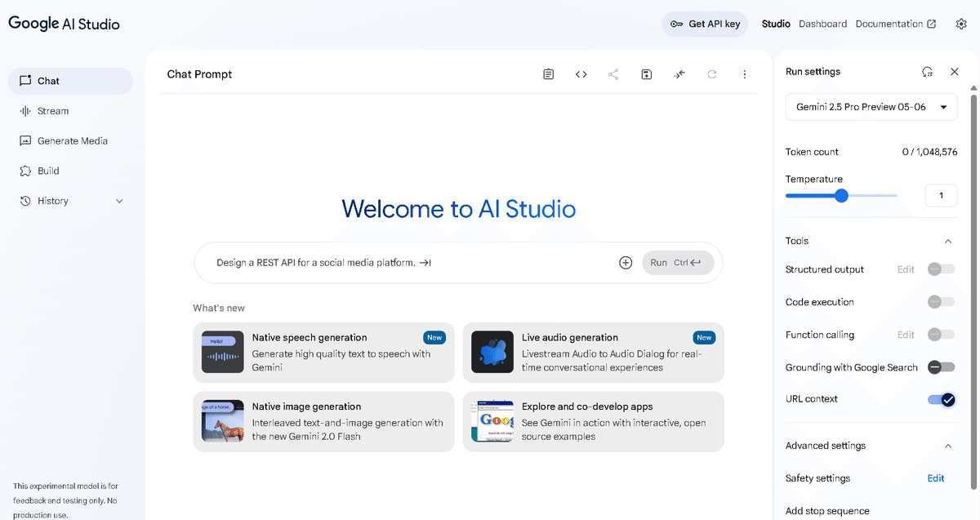Click the compare mode arrows icon
The height and width of the screenshot is (520, 980).
pyautogui.click(x=679, y=73)
